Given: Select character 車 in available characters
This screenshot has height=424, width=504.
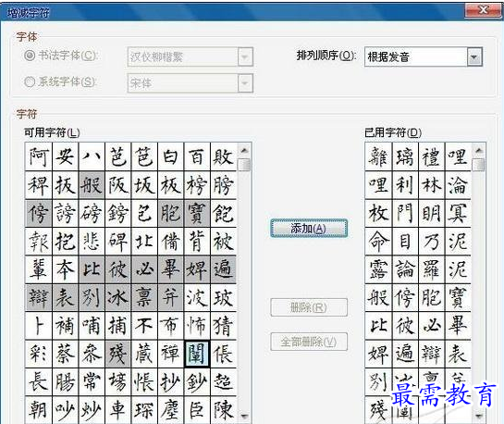Looking at the screenshot, I should click(118, 410).
